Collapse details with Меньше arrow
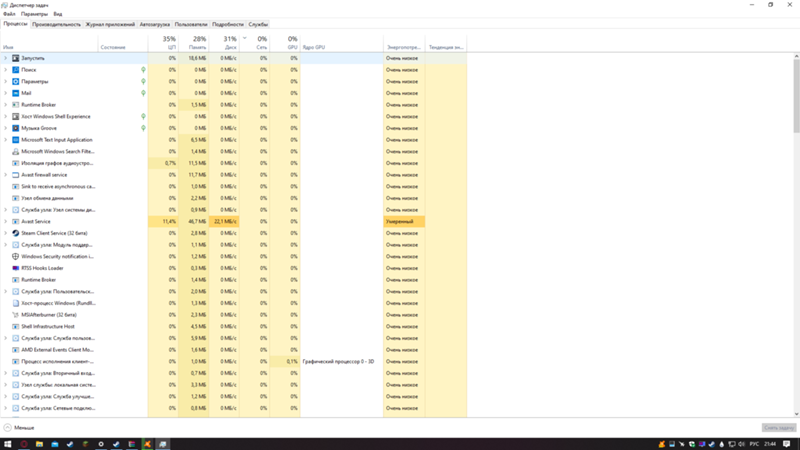This screenshot has height=450, width=800. [7, 428]
